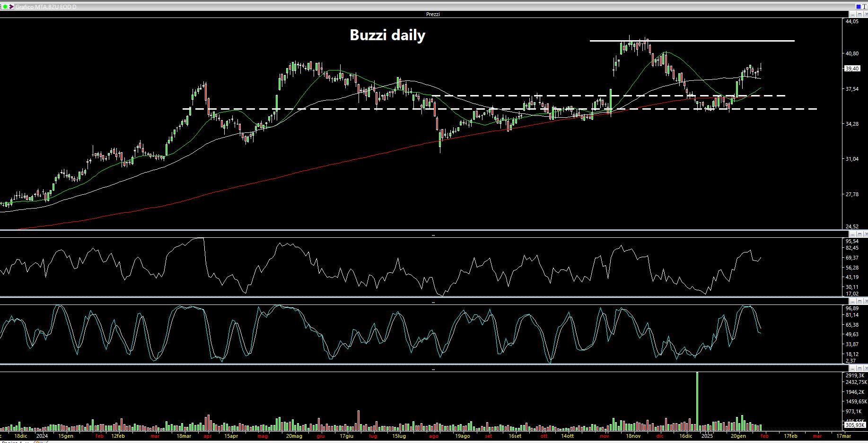Image resolution: width=868 pixels, height=443 pixels.
Task: Click oscillator scale value 69,37
Action: click(852, 258)
